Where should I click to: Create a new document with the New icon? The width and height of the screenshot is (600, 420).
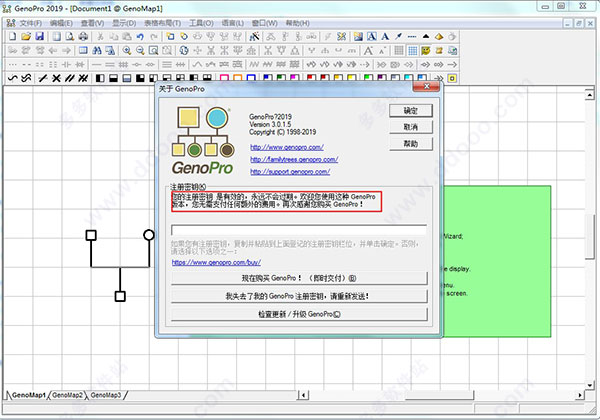click(x=13, y=37)
